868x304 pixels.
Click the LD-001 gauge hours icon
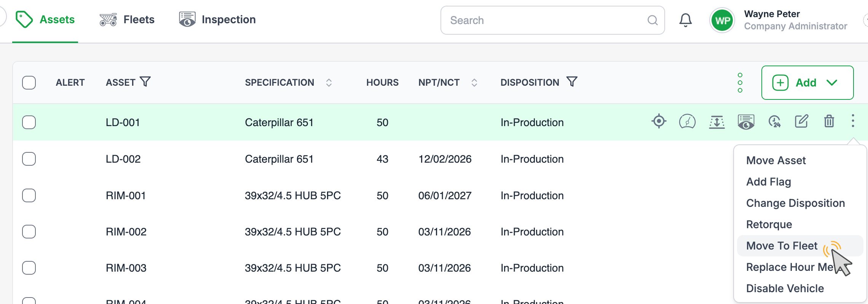coord(688,122)
